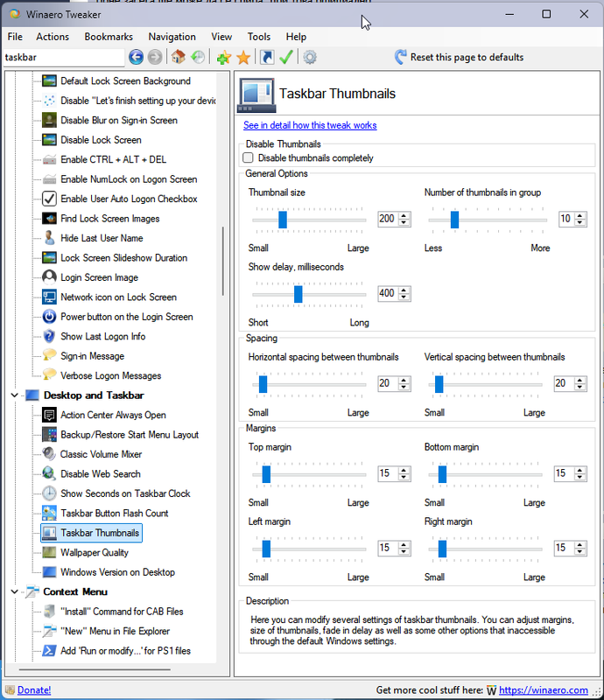Screen dimensions: 604x700
Task: Click the left tree vertical scrollbar thumb
Action: (222, 261)
